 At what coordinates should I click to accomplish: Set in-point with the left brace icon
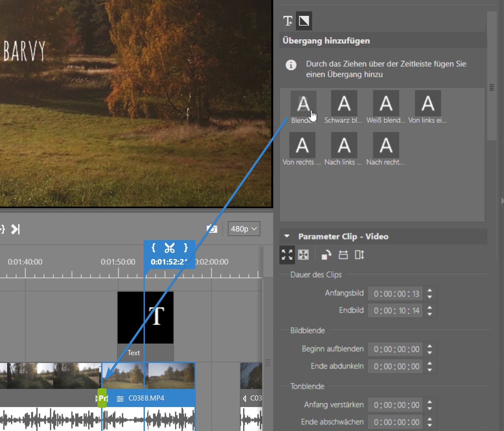pos(154,248)
